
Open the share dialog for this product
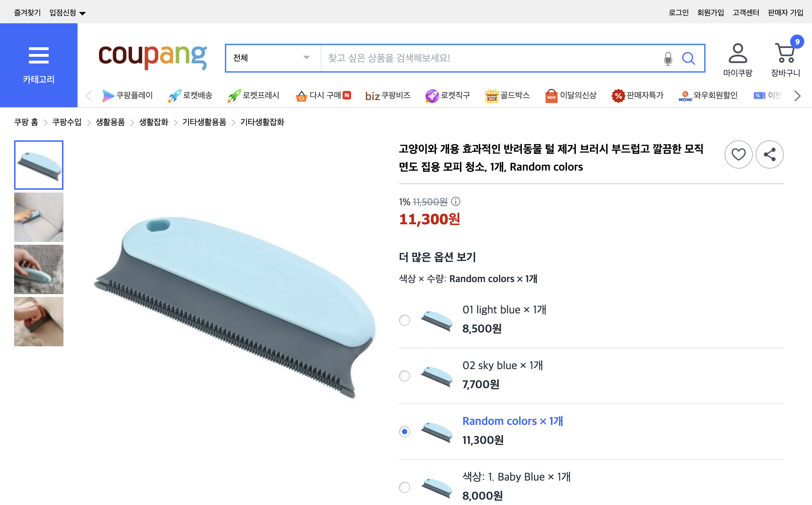click(x=770, y=154)
